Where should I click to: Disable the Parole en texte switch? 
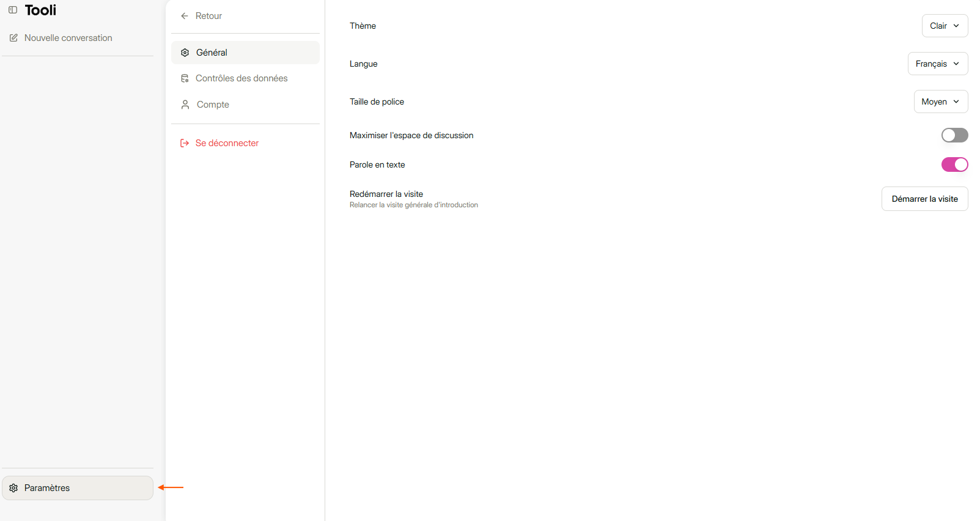pos(954,164)
